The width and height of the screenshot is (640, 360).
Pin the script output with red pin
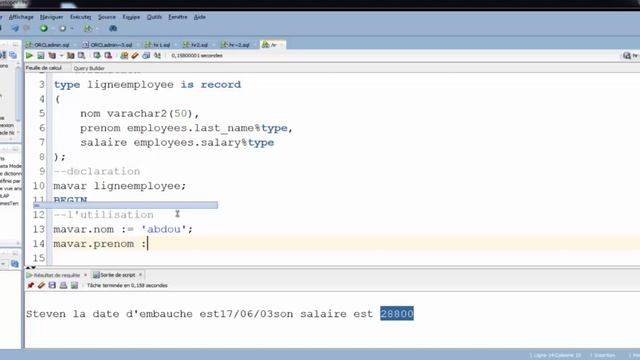coord(31,285)
